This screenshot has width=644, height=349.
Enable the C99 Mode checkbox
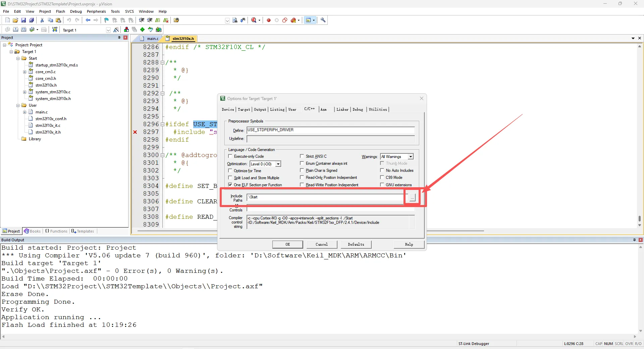coord(382,178)
